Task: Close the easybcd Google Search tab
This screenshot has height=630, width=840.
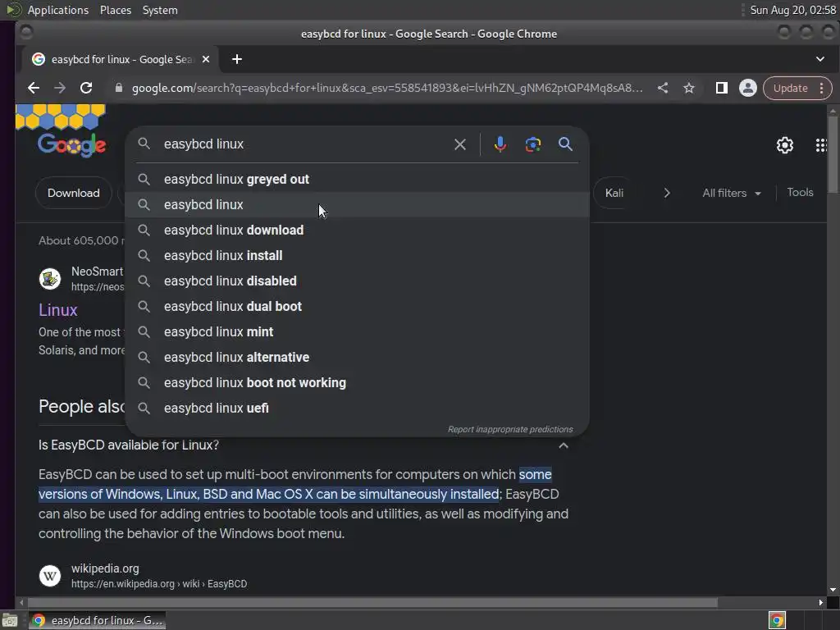Action: pyautogui.click(x=206, y=59)
